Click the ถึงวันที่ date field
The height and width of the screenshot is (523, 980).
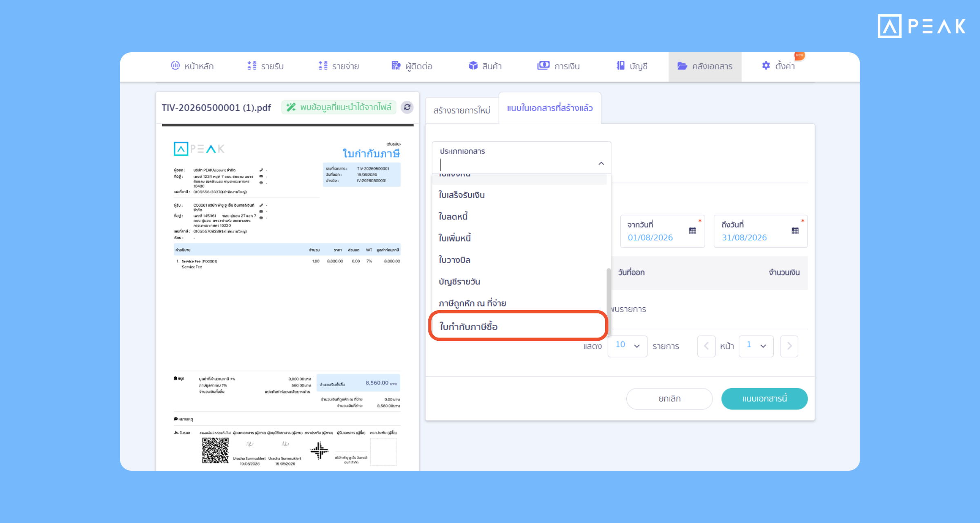[760, 231]
